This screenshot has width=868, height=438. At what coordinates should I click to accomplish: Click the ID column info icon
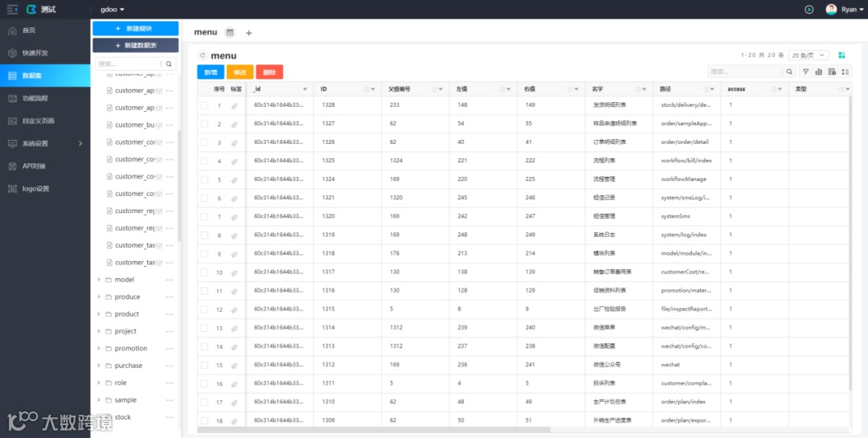(x=366, y=89)
